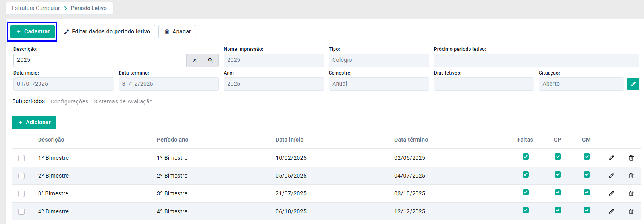Click the Nome impressão field
This screenshot has height=224, width=644.
[x=274, y=60]
